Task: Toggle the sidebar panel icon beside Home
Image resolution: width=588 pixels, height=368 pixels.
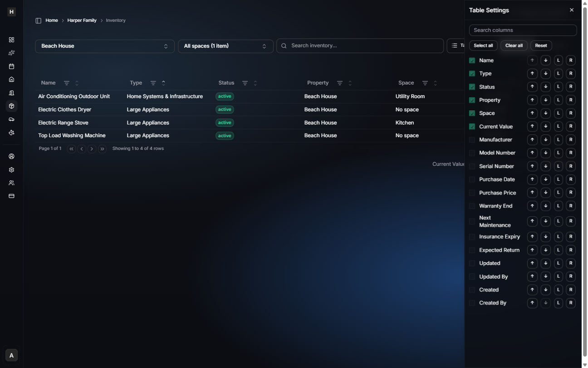Action: [x=39, y=20]
